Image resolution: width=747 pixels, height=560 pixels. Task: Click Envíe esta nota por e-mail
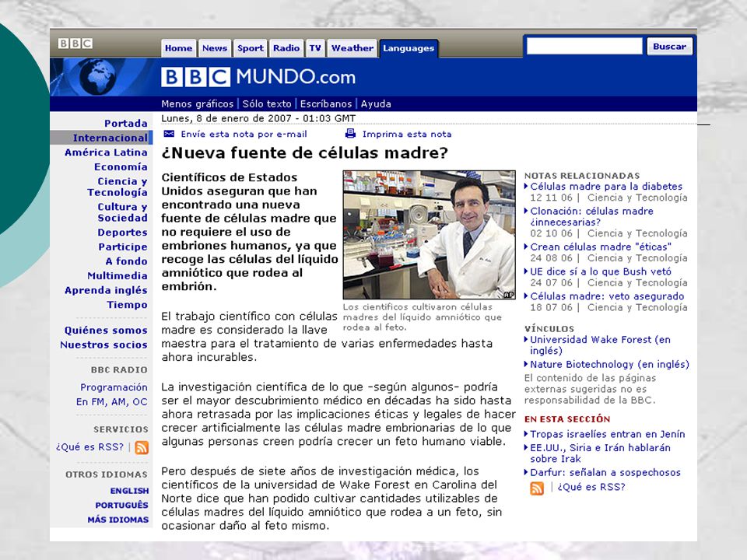coord(244,134)
